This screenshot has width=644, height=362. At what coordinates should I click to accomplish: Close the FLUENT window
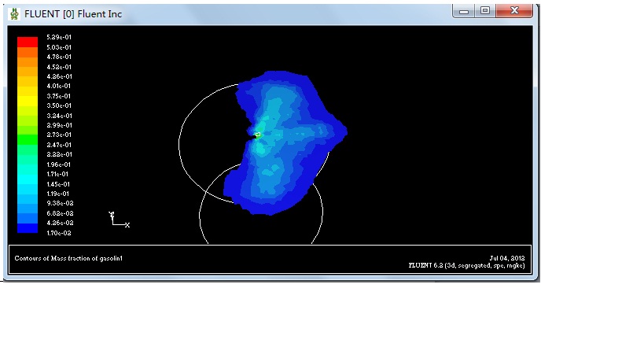point(515,11)
